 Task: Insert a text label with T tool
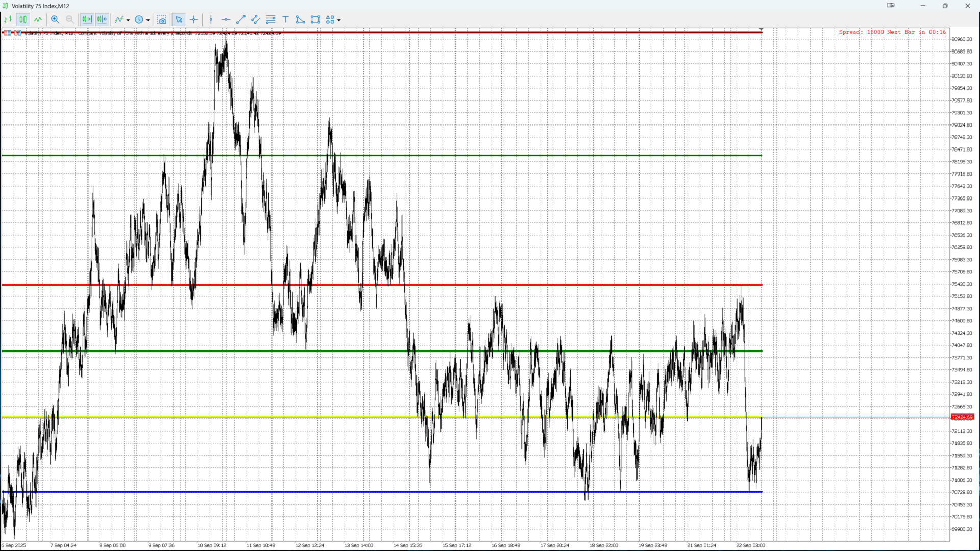click(286, 20)
